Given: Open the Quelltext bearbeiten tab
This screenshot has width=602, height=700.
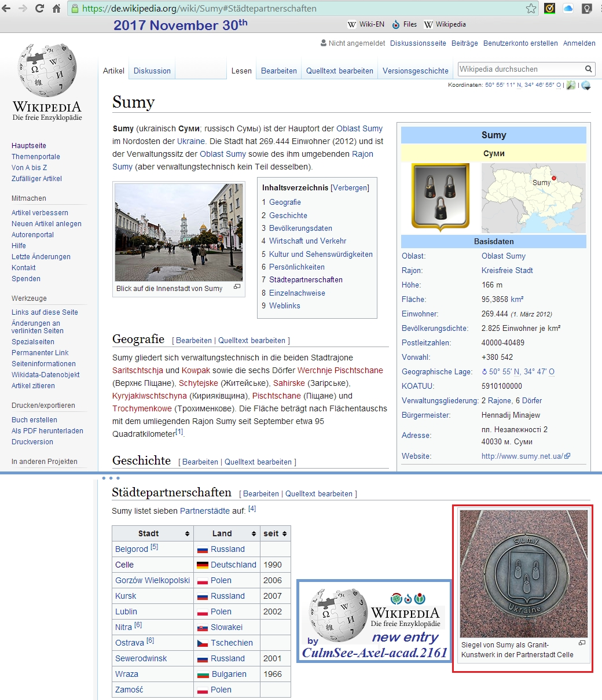Looking at the screenshot, I should pyautogui.click(x=339, y=71).
